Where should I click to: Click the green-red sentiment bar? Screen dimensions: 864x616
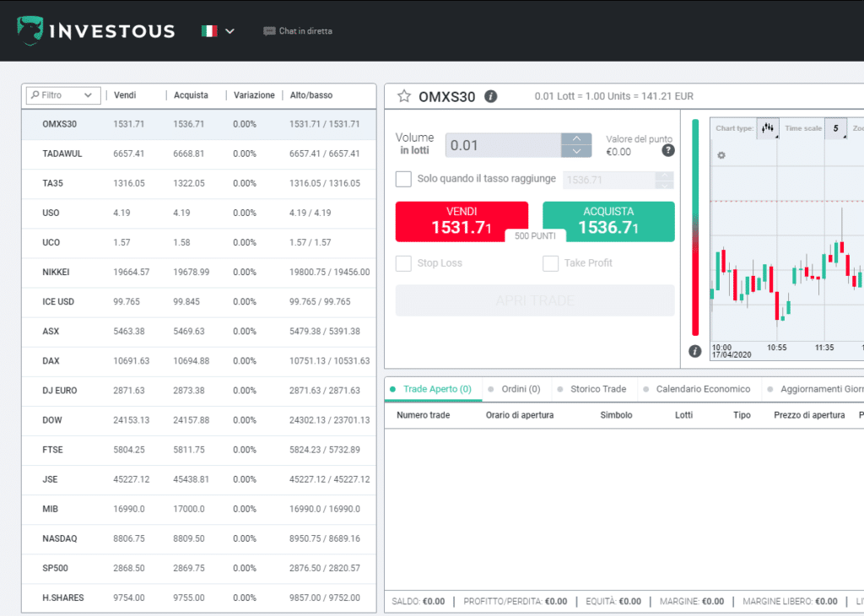click(x=695, y=227)
